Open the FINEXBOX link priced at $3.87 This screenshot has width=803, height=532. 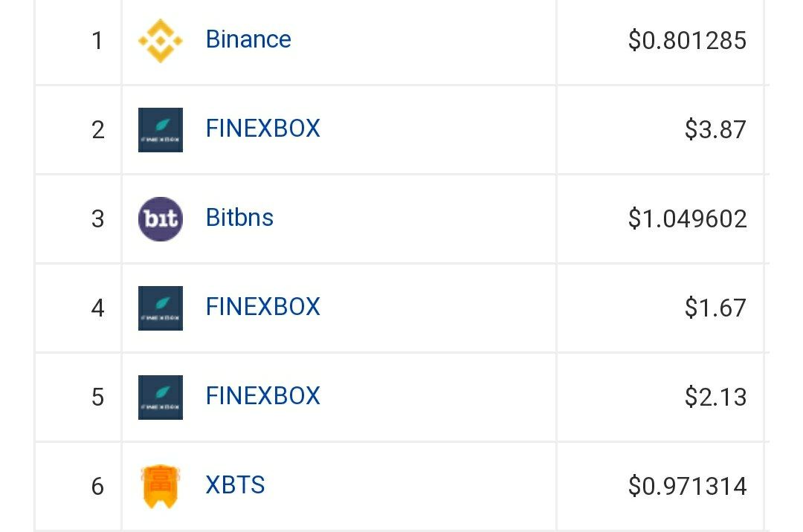262,129
